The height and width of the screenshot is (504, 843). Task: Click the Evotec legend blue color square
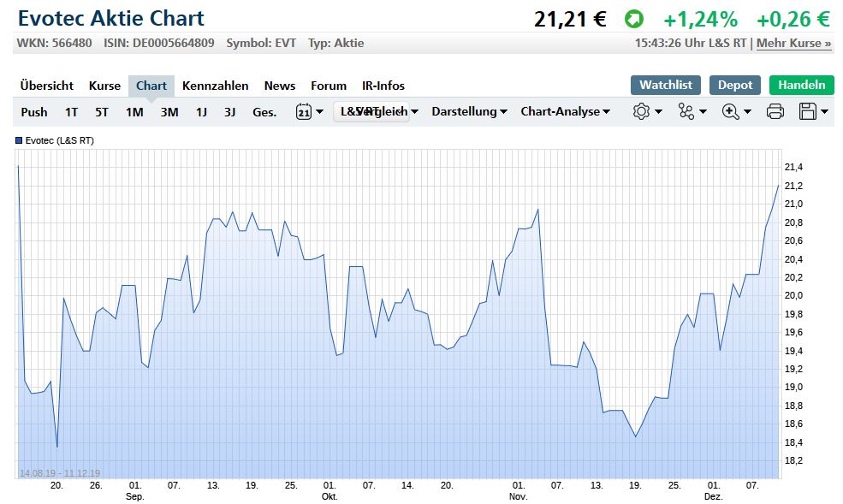[19, 141]
